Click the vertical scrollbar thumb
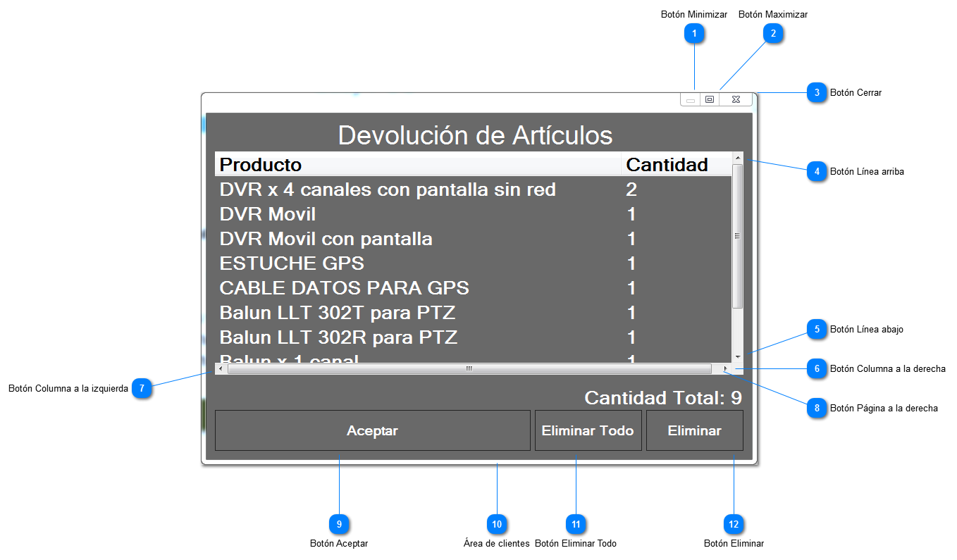The width and height of the screenshot is (957, 560). pos(738,236)
